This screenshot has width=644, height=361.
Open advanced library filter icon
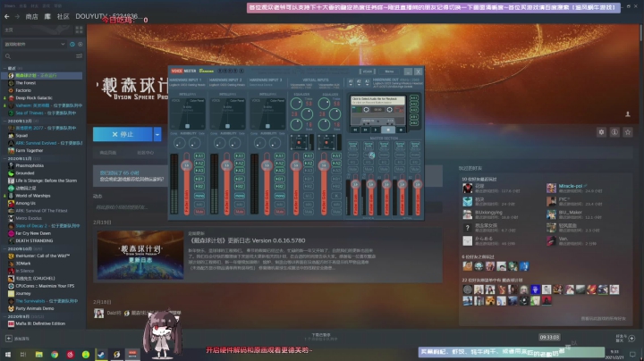79,56
